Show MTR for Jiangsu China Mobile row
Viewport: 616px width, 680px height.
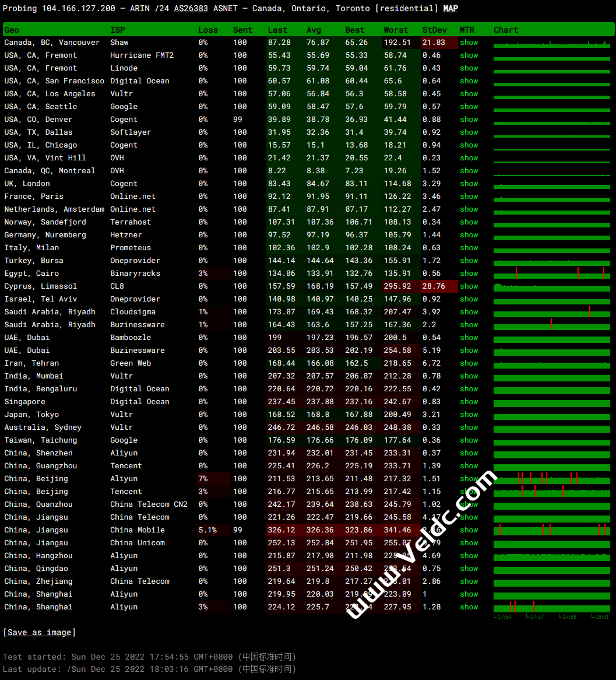469,530
